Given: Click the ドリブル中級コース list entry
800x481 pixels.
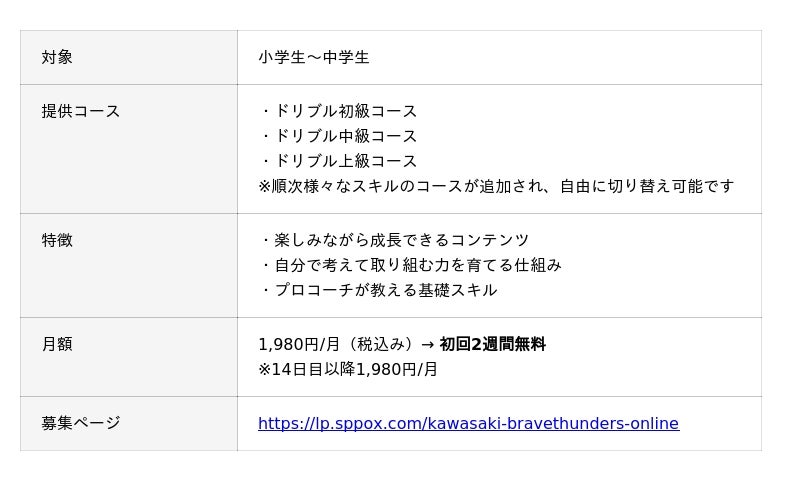Looking at the screenshot, I should pos(345,136).
